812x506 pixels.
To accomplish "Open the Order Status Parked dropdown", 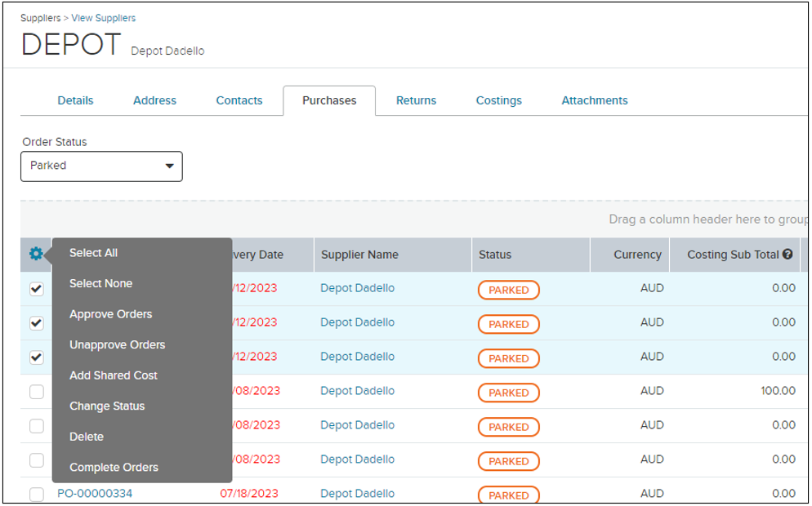I will coord(101,166).
